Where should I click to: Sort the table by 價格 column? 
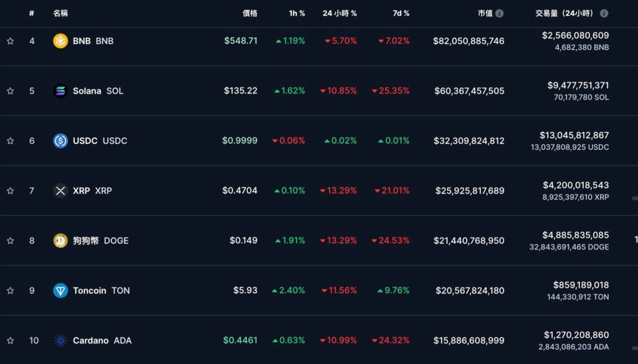point(250,13)
